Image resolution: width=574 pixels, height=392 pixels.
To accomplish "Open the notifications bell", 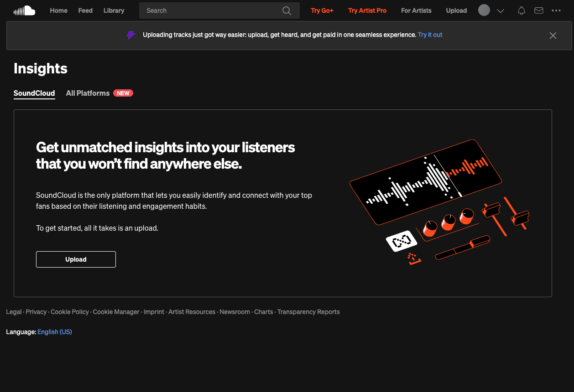I will (522, 10).
